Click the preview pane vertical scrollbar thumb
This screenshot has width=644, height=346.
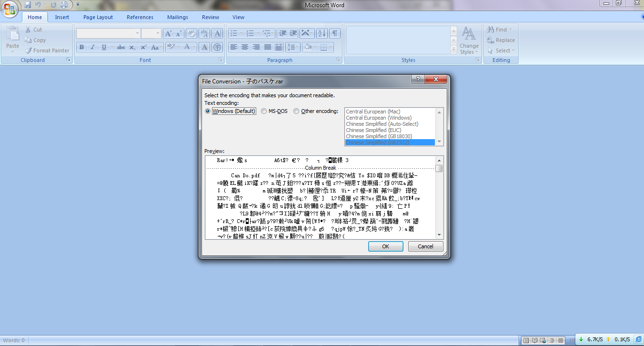439,169
